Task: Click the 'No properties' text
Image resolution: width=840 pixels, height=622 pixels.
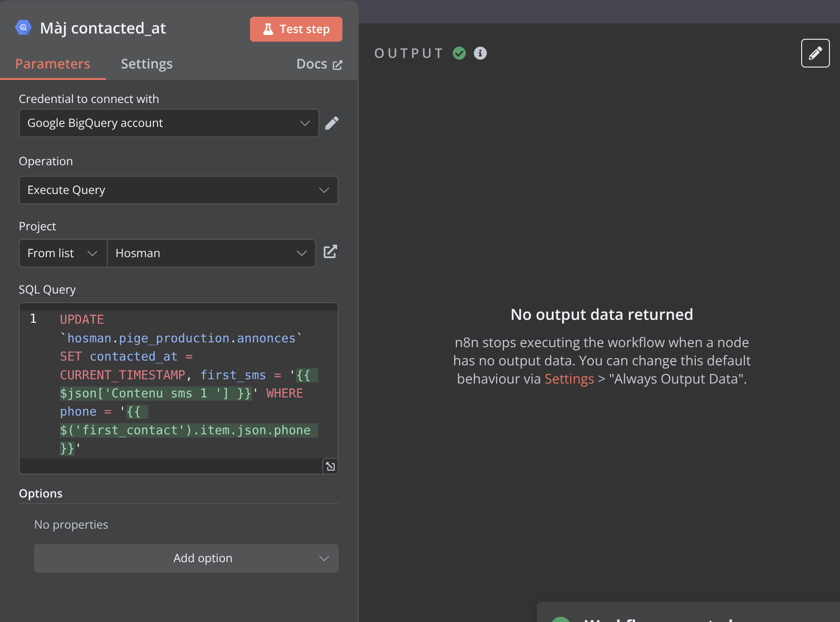Action: coord(71,525)
